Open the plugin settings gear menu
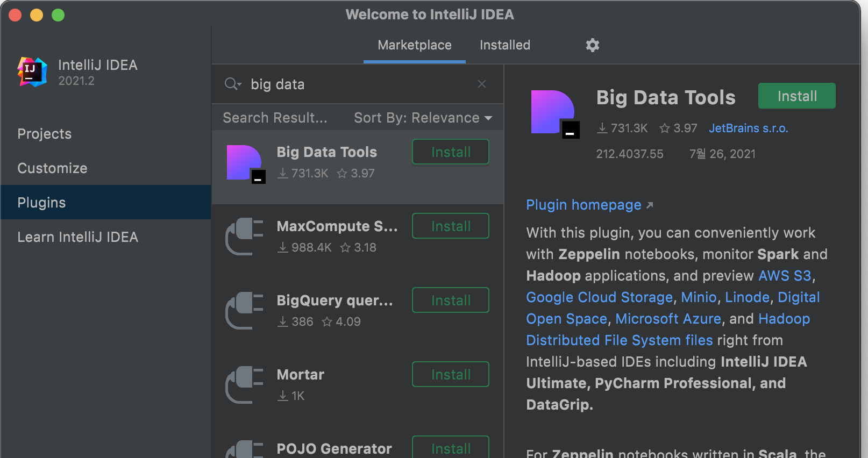The image size is (868, 458). point(592,45)
